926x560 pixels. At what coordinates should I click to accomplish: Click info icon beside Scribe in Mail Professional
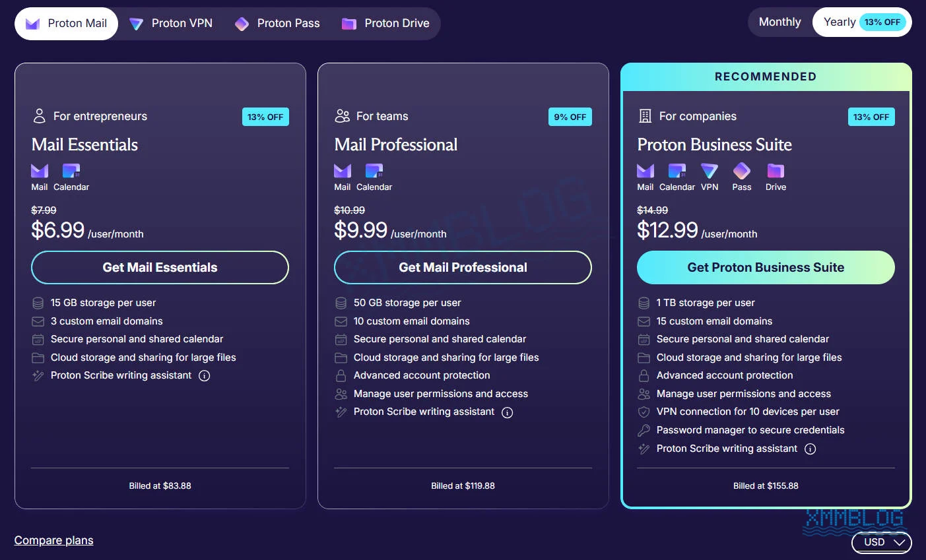click(x=508, y=412)
